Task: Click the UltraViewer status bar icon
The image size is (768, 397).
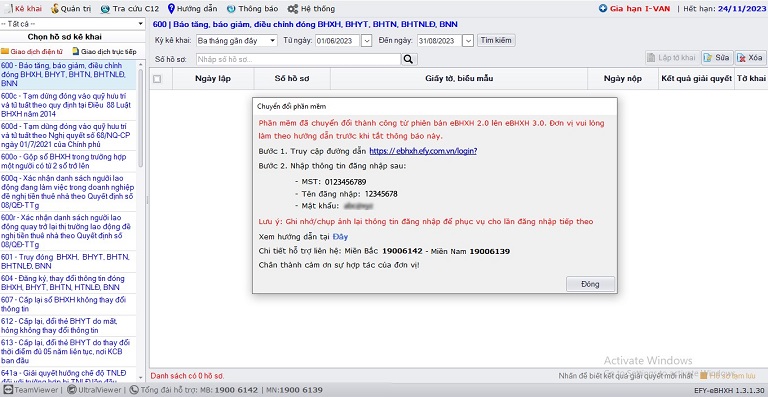Action: 72,390
